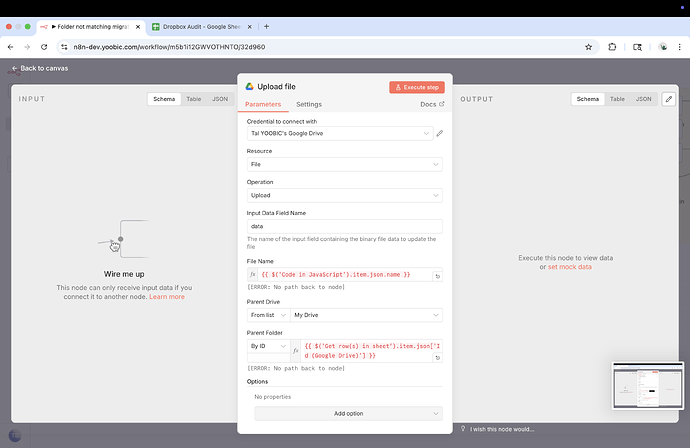690x448 pixels.
Task: Click the Parent Folder expression field
Action: [x=371, y=351]
